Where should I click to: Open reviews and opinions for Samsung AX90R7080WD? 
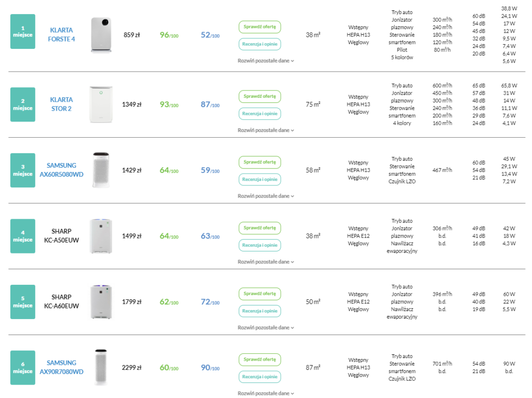click(x=260, y=377)
